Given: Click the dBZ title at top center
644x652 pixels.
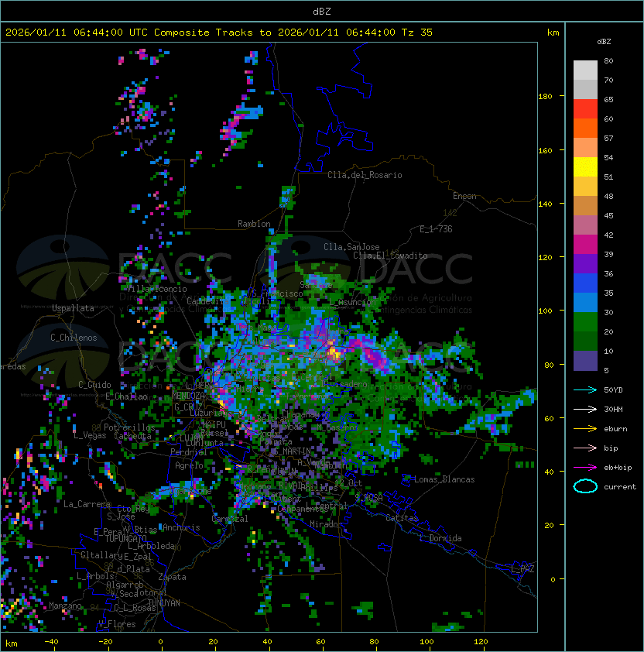Looking at the screenshot, I should (322, 11).
